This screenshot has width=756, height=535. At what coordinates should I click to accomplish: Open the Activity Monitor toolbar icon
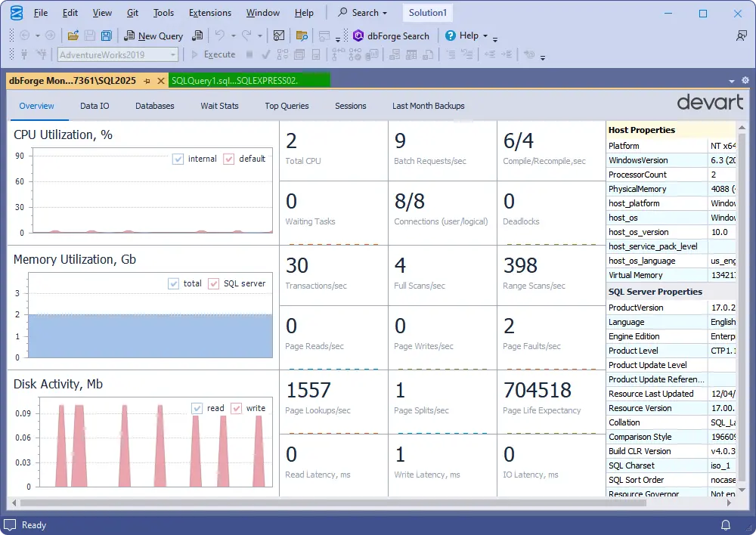[x=279, y=36]
